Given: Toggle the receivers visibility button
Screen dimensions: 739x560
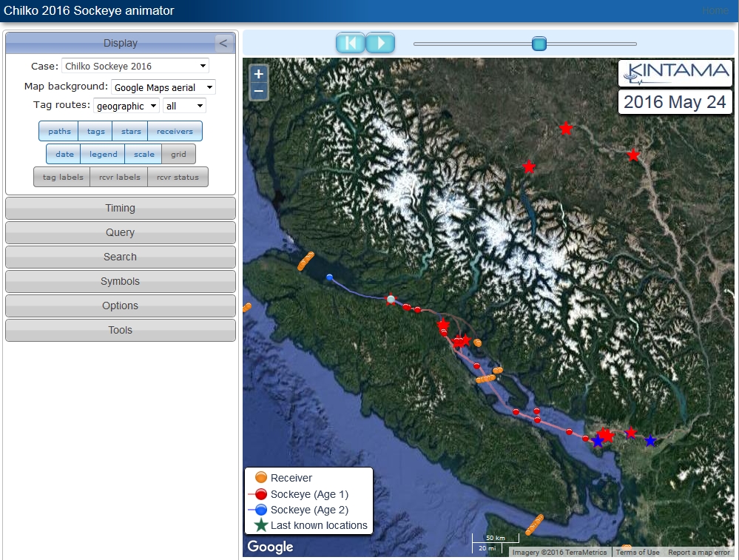Looking at the screenshot, I should point(175,132).
